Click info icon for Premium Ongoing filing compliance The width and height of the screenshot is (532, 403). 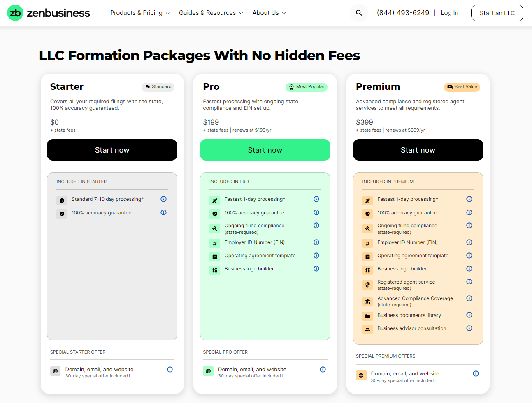pyautogui.click(x=469, y=225)
